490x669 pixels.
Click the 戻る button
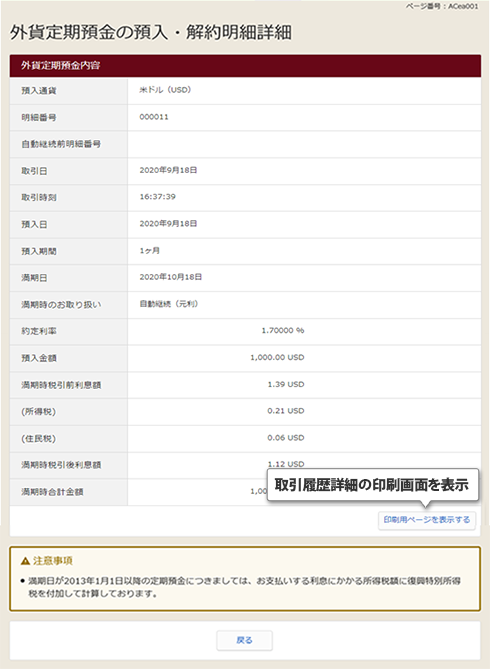point(245,640)
